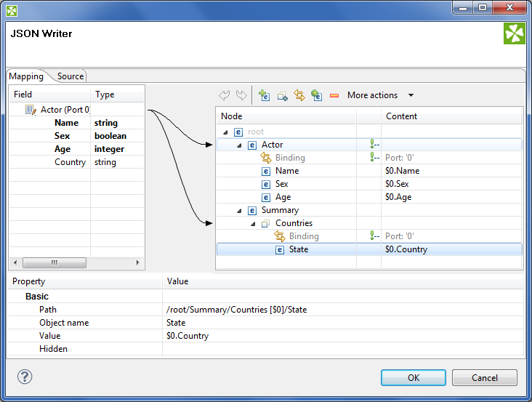The height and width of the screenshot is (402, 532).
Task: Select Actor (Port 0) row
Action: [65, 110]
